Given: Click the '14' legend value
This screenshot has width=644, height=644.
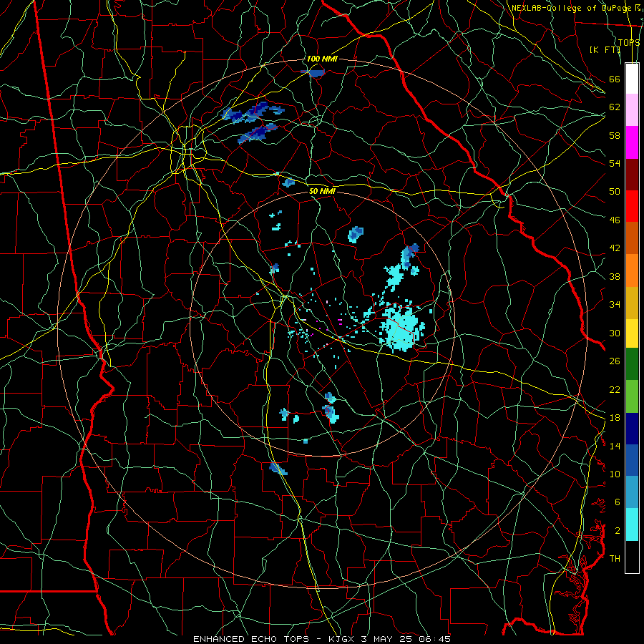Looking at the screenshot, I should pos(615,446).
